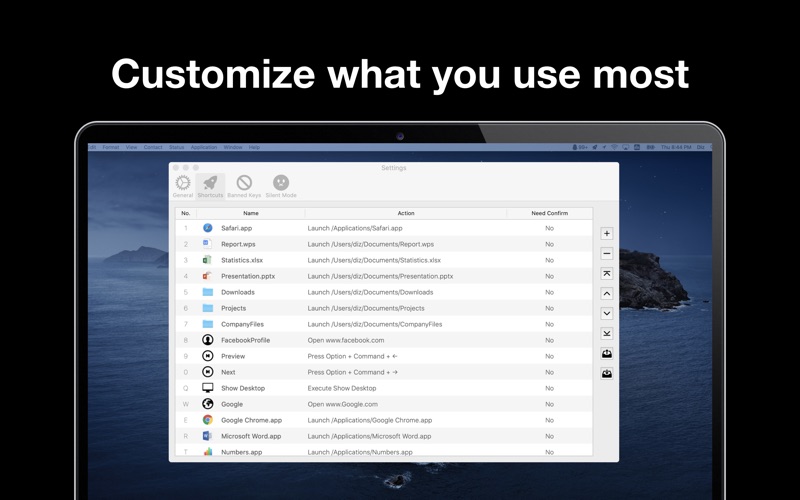
Task: Click the Google Chrome app icon
Action: 208,420
